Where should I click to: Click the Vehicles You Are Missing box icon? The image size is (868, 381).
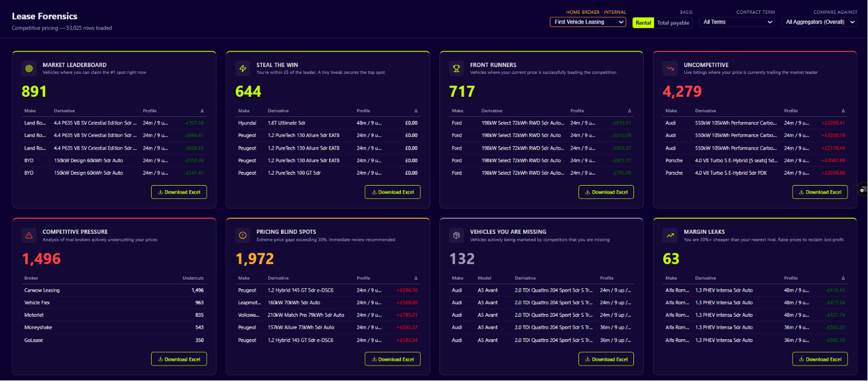(457, 235)
